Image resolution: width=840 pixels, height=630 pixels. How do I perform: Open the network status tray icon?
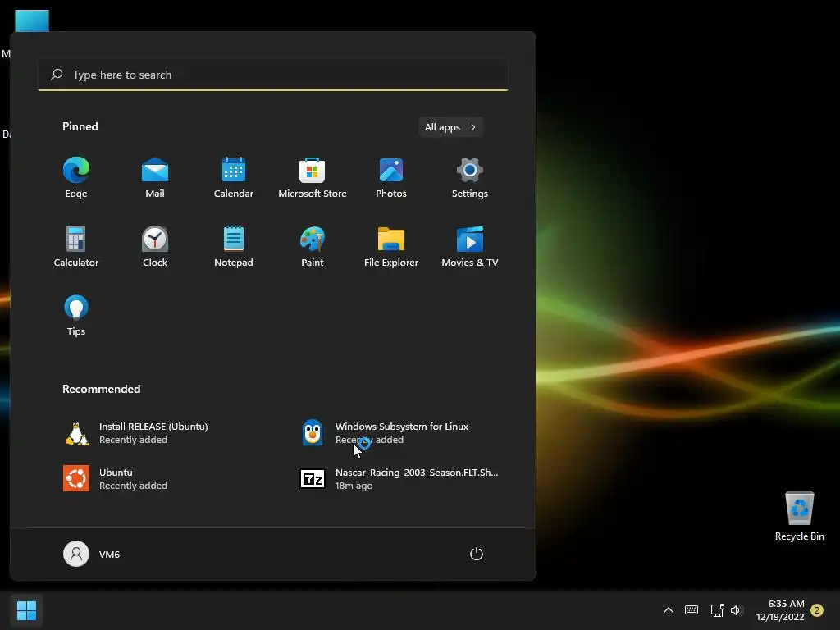click(x=717, y=610)
